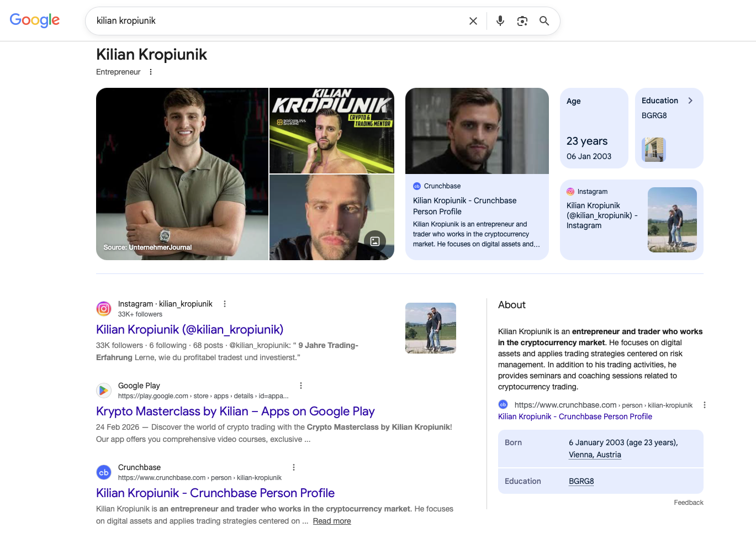Open Crunchbase Person Profile search result title
The height and width of the screenshot is (538, 756).
point(215,493)
